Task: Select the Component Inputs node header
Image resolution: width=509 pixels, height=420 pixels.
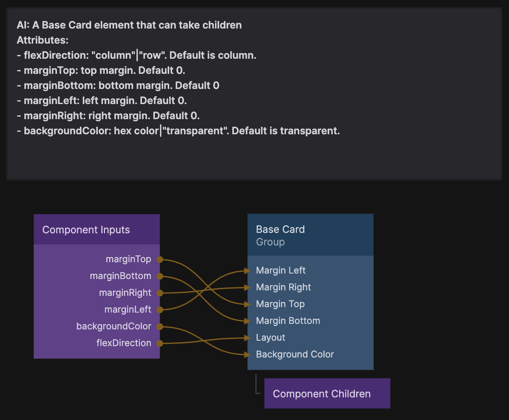Action: [x=97, y=230]
